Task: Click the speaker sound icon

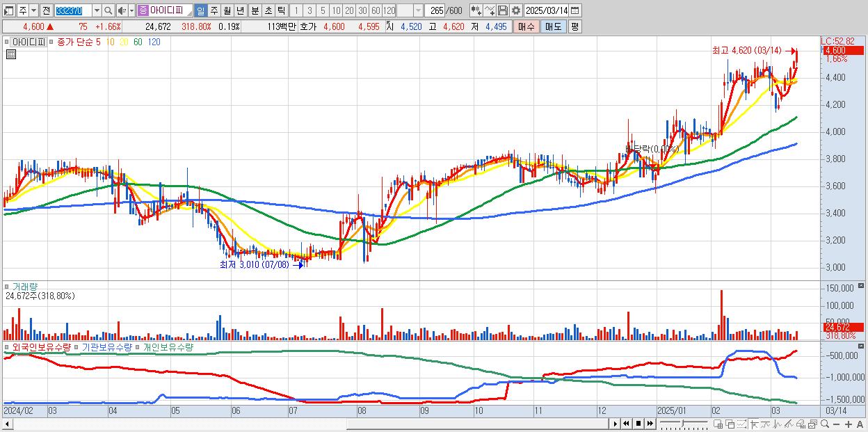Action: click(x=122, y=10)
